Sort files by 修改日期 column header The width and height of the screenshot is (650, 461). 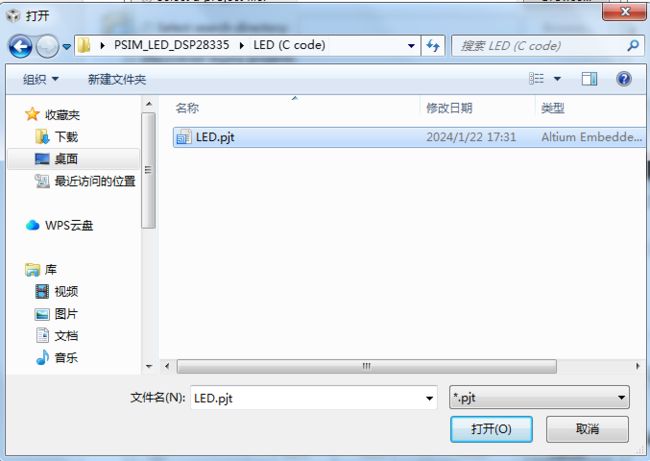pos(449,109)
